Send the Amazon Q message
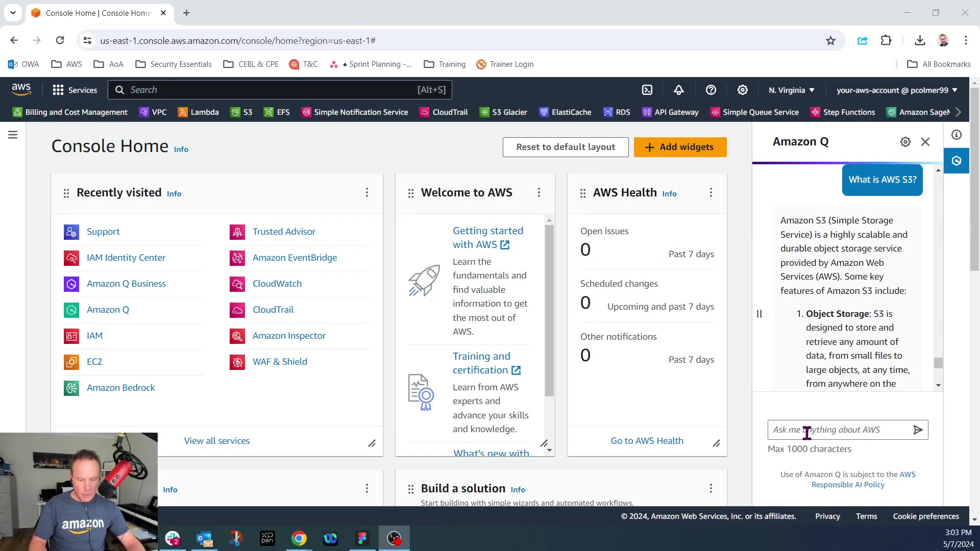Viewport: 980px width, 551px height. coord(918,430)
